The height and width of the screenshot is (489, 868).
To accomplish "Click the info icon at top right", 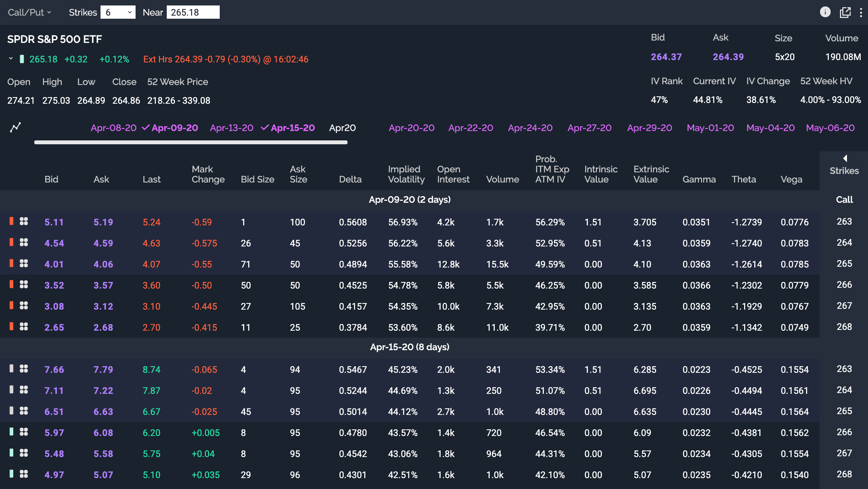I will tap(825, 12).
